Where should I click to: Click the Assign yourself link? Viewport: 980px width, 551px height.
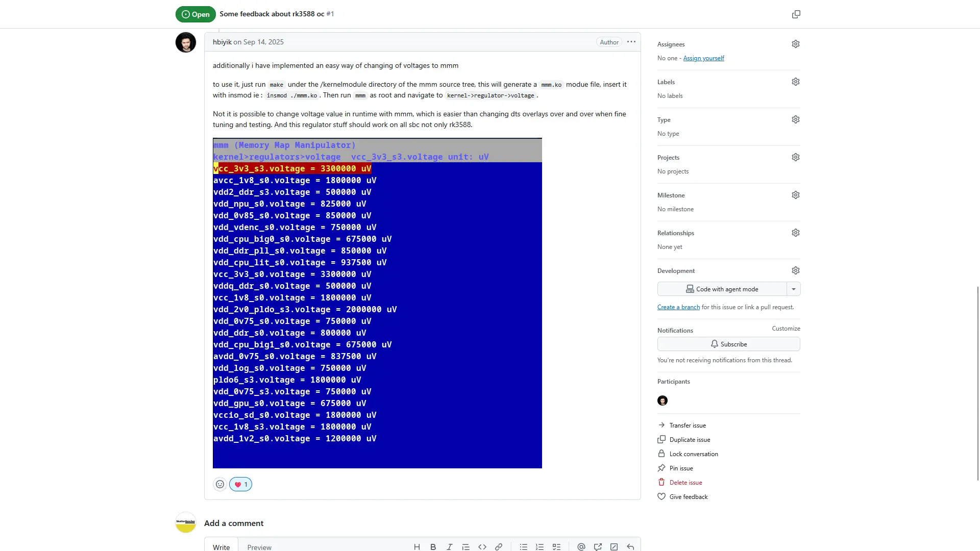coord(703,58)
